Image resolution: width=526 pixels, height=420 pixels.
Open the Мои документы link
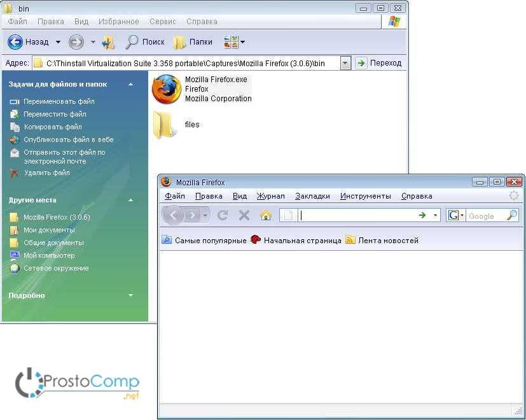click(49, 230)
